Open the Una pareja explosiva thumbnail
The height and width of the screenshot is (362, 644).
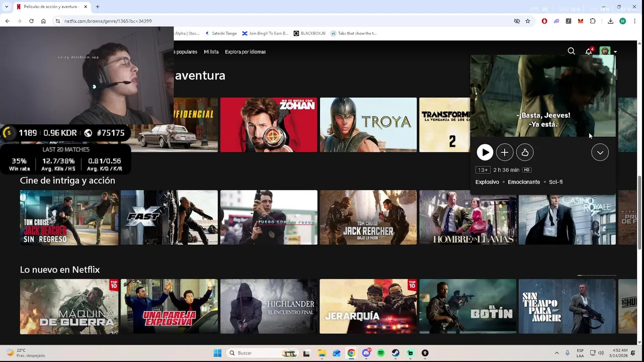click(169, 307)
